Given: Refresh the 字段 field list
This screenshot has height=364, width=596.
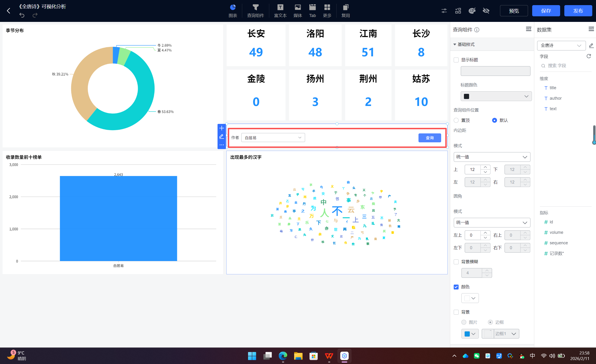Looking at the screenshot, I should (589, 56).
